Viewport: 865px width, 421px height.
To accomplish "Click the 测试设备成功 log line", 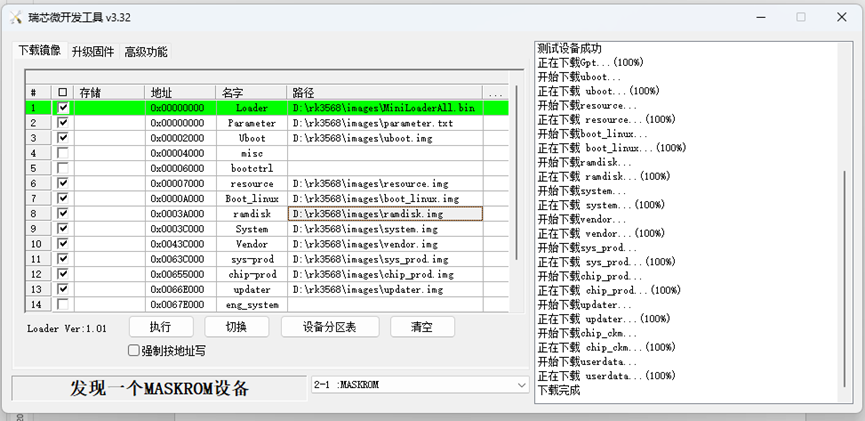I will click(569, 49).
